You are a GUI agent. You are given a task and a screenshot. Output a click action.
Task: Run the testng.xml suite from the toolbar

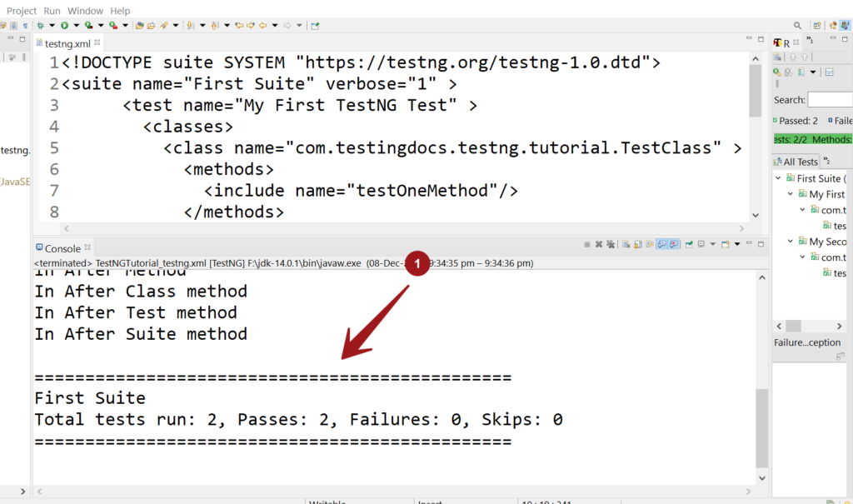coord(64,25)
